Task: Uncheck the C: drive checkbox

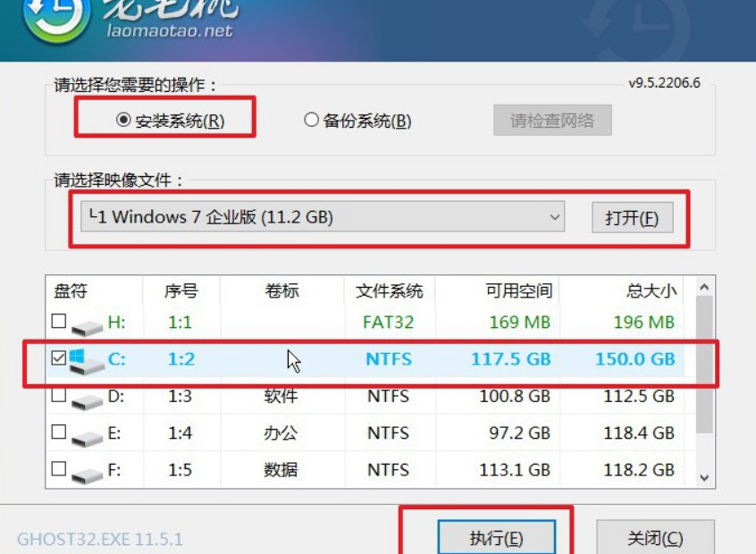Action: (59, 357)
